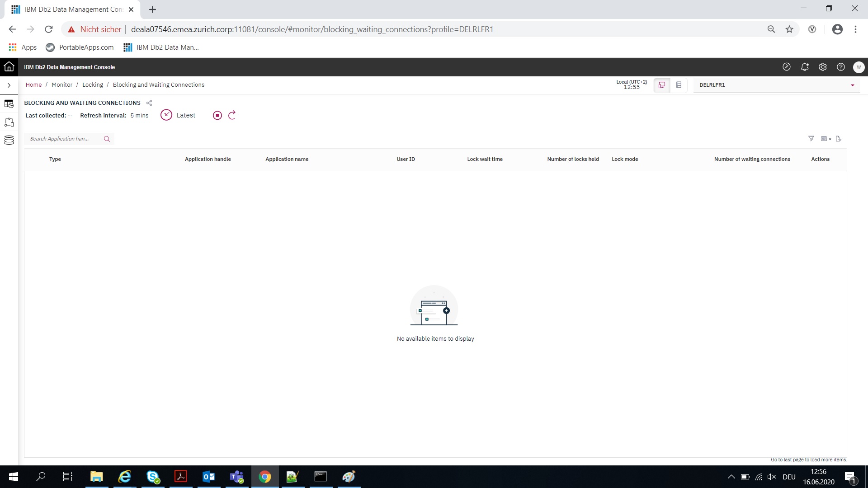
Task: Click the home icon in console header
Action: point(9,67)
